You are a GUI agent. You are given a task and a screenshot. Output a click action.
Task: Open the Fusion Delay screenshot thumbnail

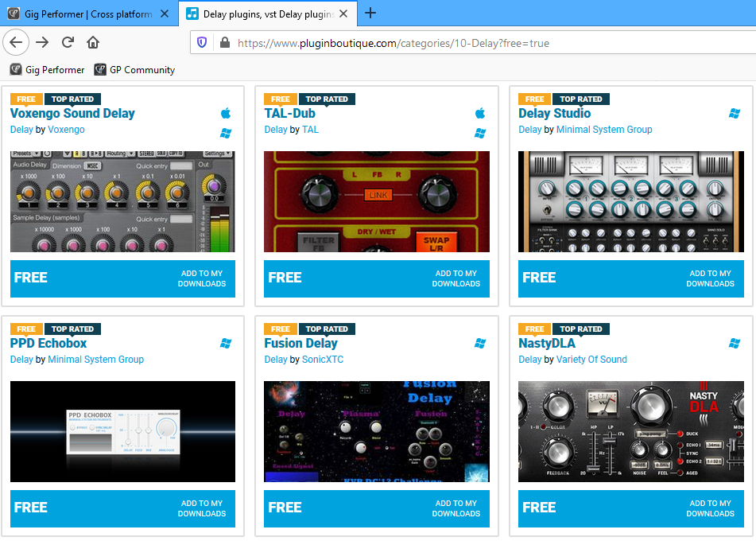(377, 431)
